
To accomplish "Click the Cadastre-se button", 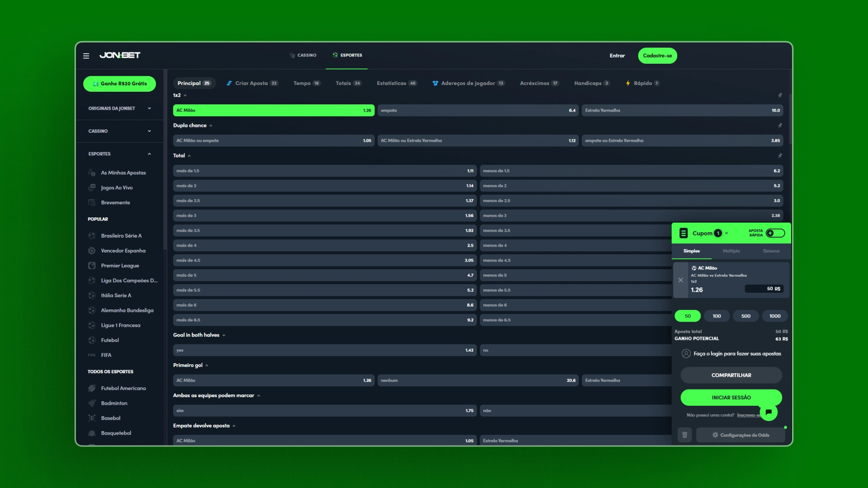I will pyautogui.click(x=657, y=56).
